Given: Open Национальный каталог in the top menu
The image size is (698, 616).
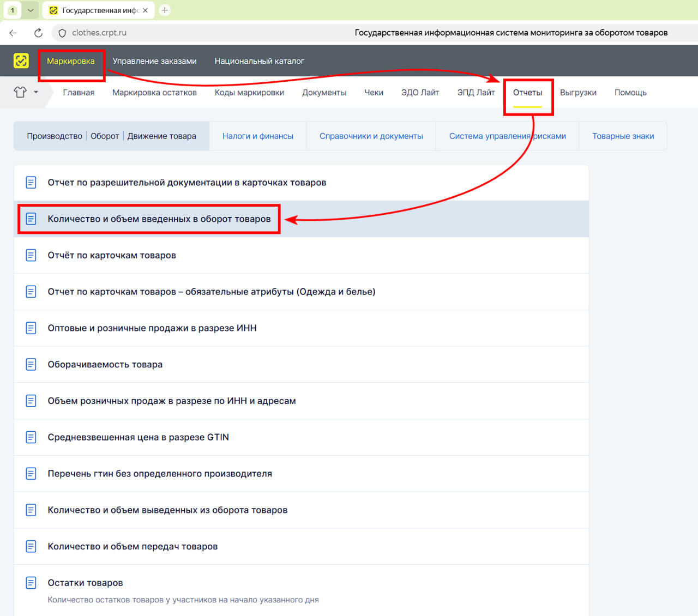Looking at the screenshot, I should tap(260, 61).
